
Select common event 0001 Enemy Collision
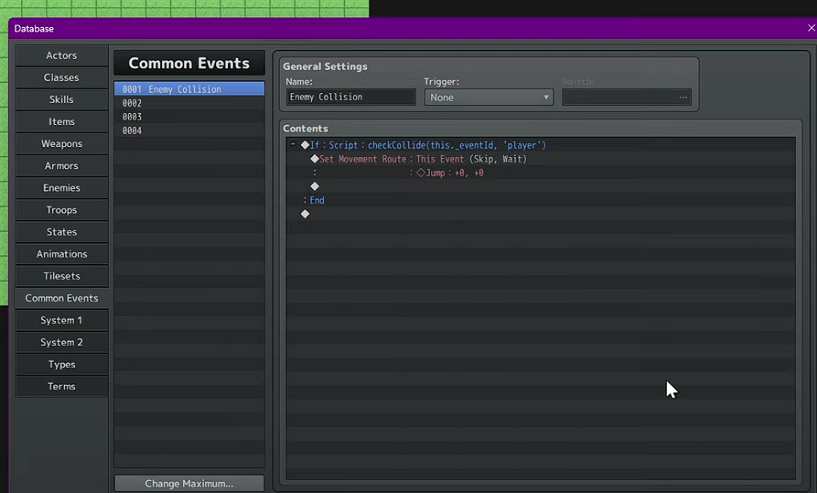(188, 89)
